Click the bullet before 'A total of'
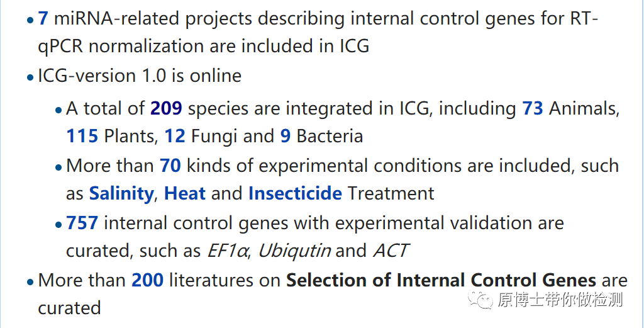 point(58,110)
